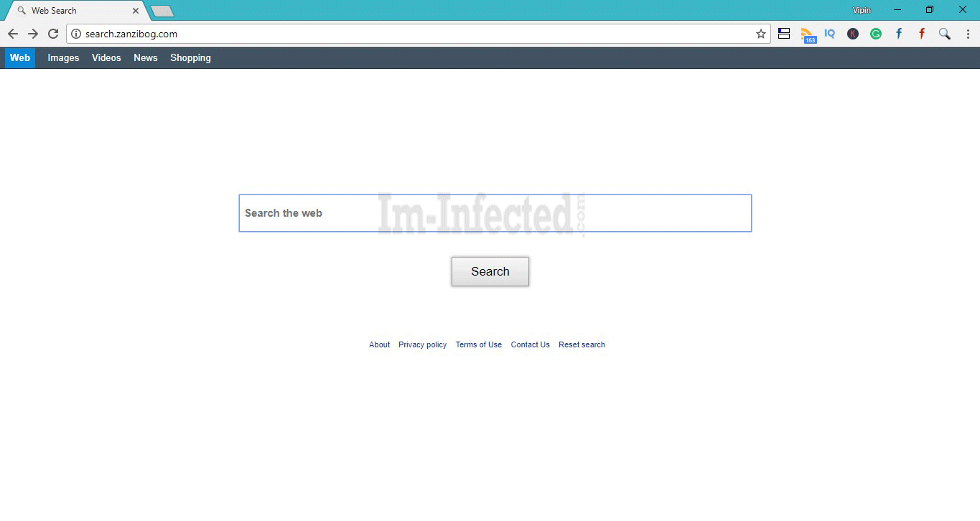This screenshot has width=980, height=521.
Task: Select the Shopping search category
Action: tap(190, 57)
